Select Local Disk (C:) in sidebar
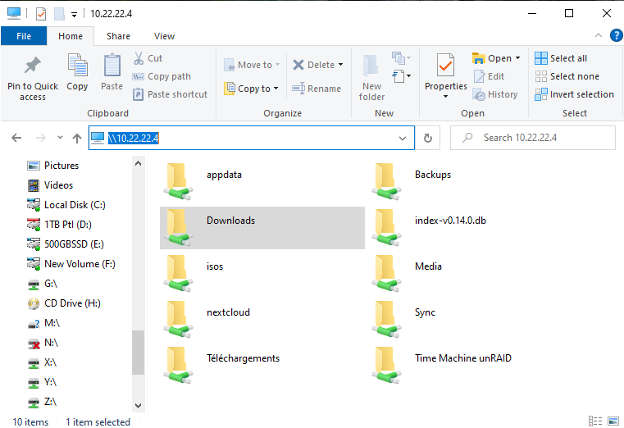 click(66, 205)
